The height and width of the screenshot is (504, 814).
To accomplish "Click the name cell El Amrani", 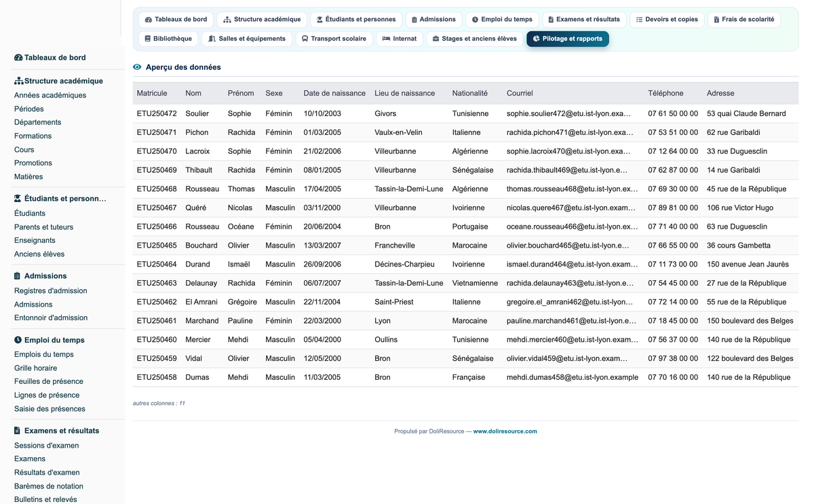I will (201, 303).
